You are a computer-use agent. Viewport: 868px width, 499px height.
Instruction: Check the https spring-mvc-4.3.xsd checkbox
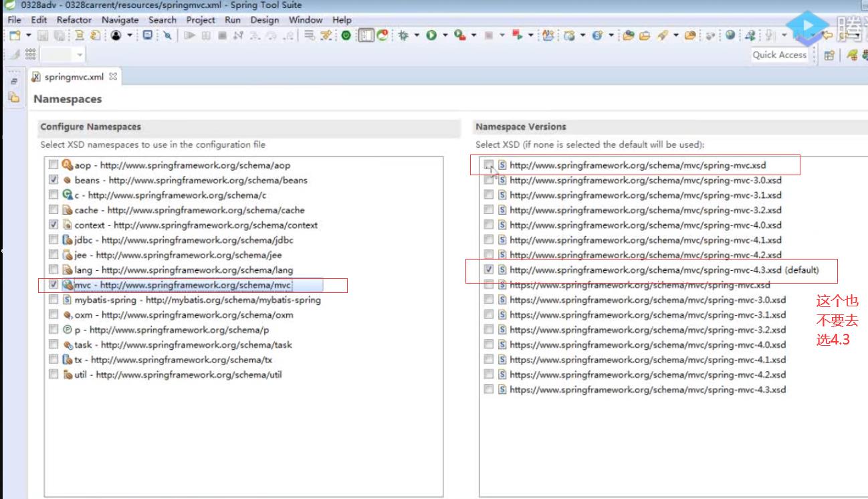[489, 389]
